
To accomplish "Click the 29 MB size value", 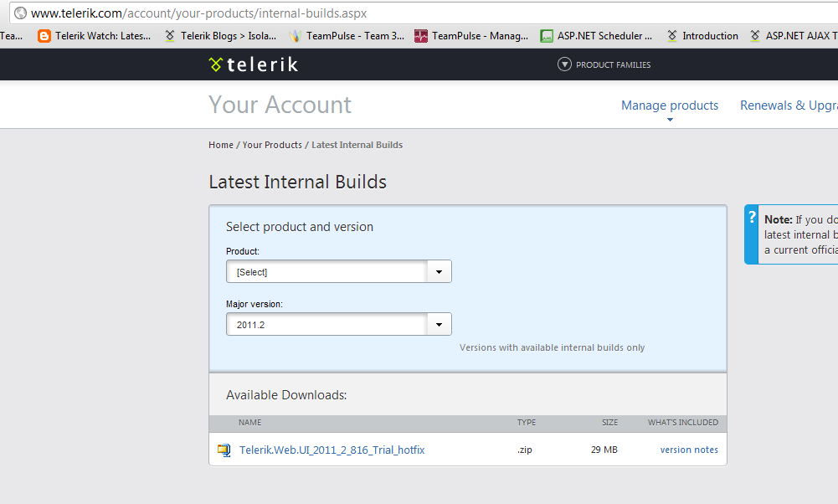I will click(604, 450).
